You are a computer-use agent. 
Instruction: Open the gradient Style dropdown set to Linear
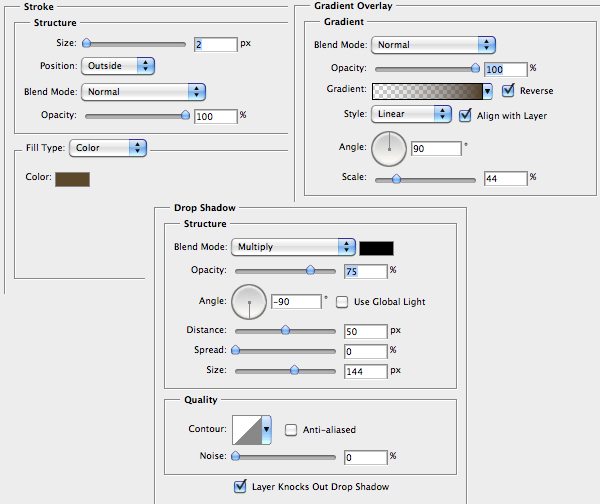click(x=411, y=114)
